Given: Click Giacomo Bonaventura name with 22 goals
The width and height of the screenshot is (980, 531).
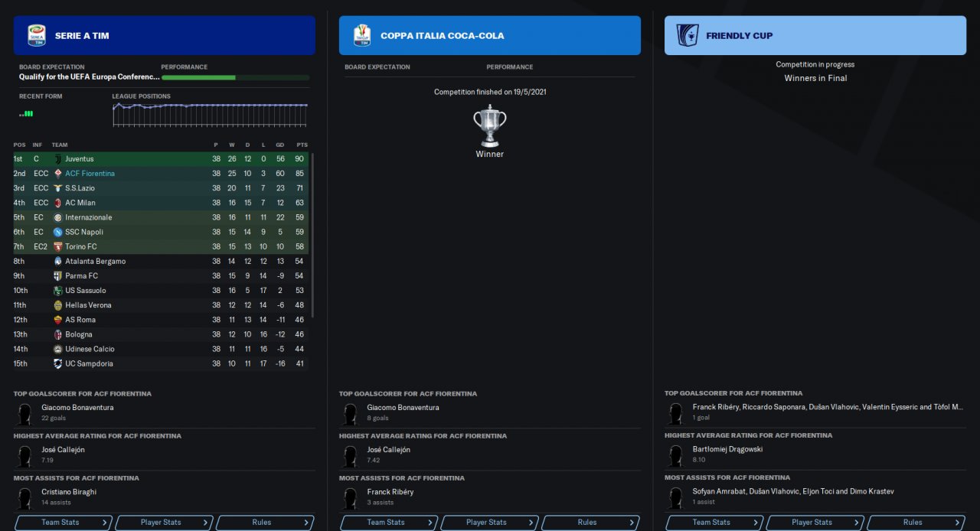Looking at the screenshot, I should click(77, 408).
